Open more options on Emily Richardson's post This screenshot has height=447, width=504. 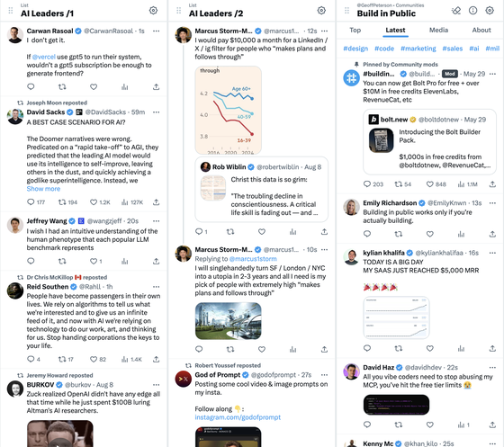[x=492, y=203]
